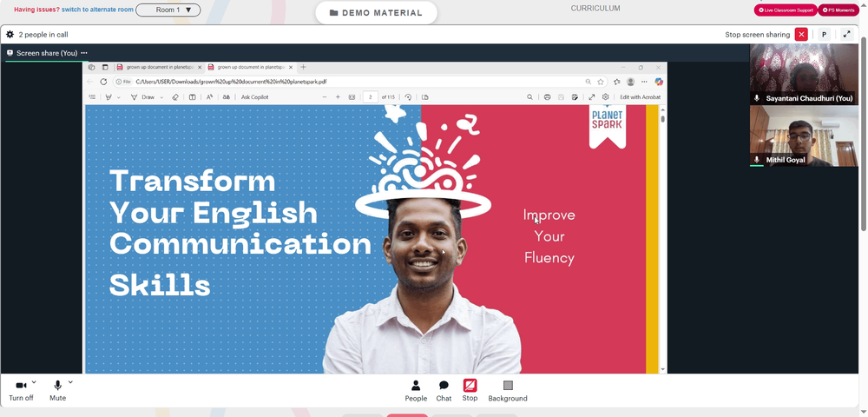Screen dimensions: 868x417
Task: Stop sharing using bottom Stop button
Action: 470,390
